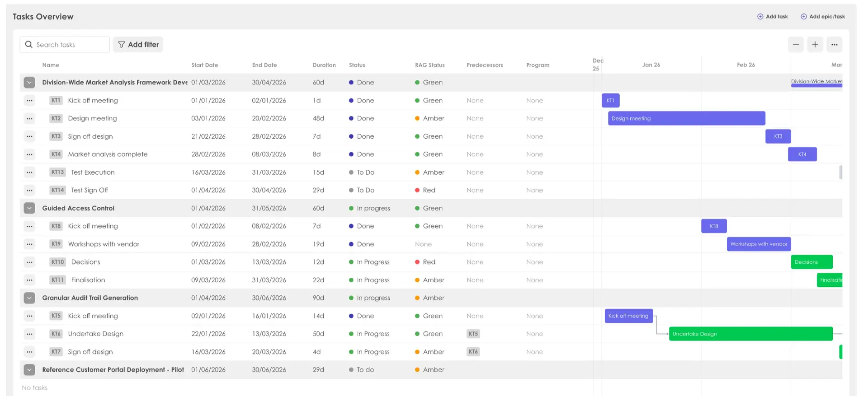Click Red RAG status of Test Sign Off
The height and width of the screenshot is (396, 868).
[x=425, y=190]
